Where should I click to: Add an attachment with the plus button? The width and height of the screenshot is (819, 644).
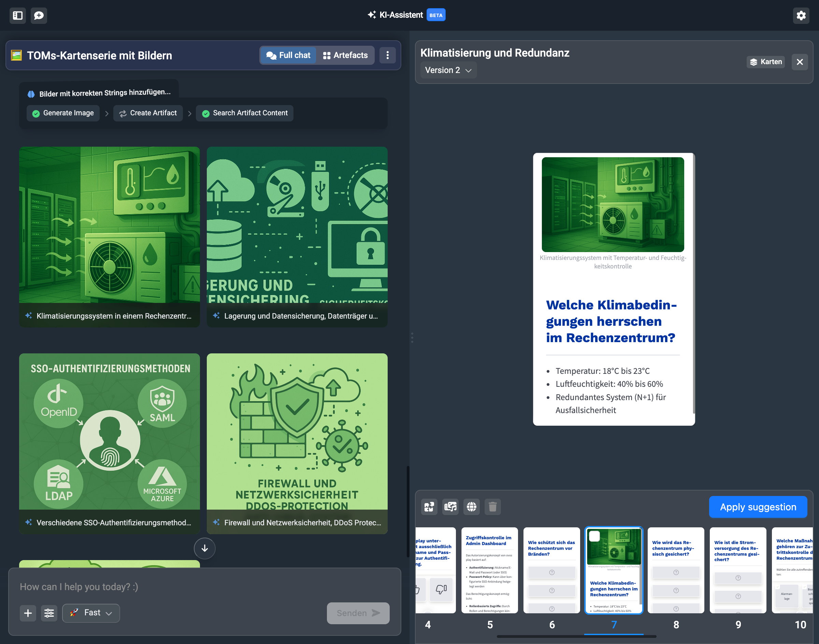pos(28,613)
